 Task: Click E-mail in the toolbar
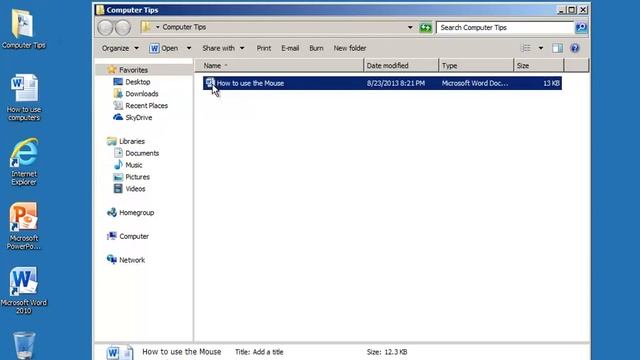(x=290, y=48)
